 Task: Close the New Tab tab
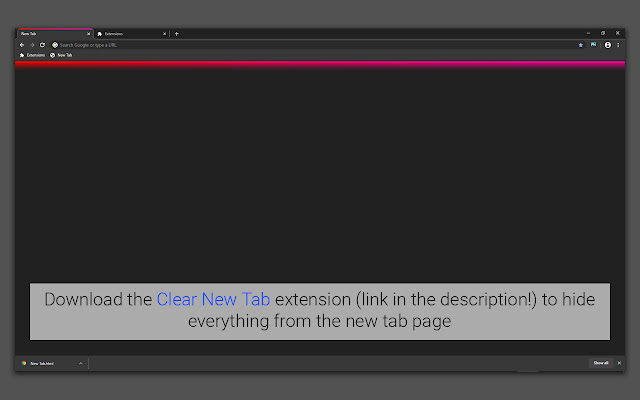tap(89, 34)
